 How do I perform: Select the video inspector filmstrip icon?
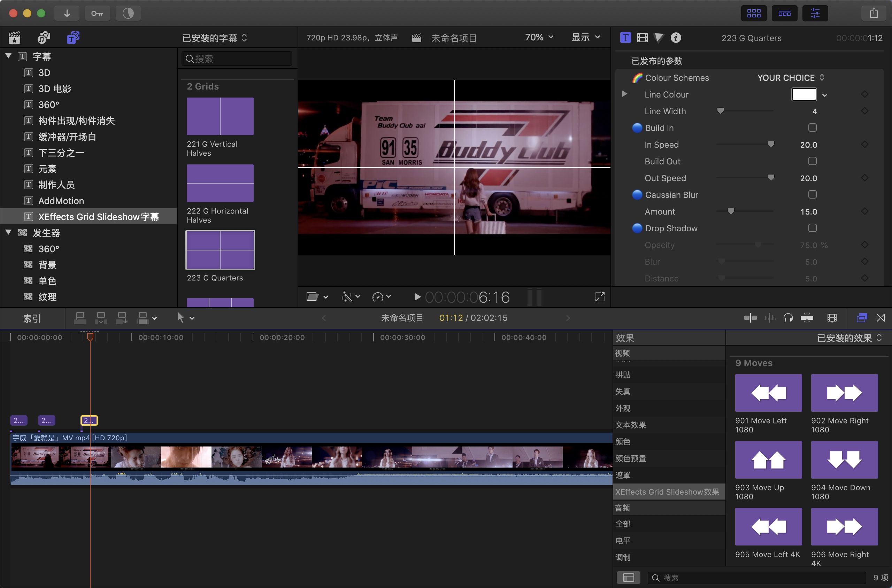coord(642,38)
